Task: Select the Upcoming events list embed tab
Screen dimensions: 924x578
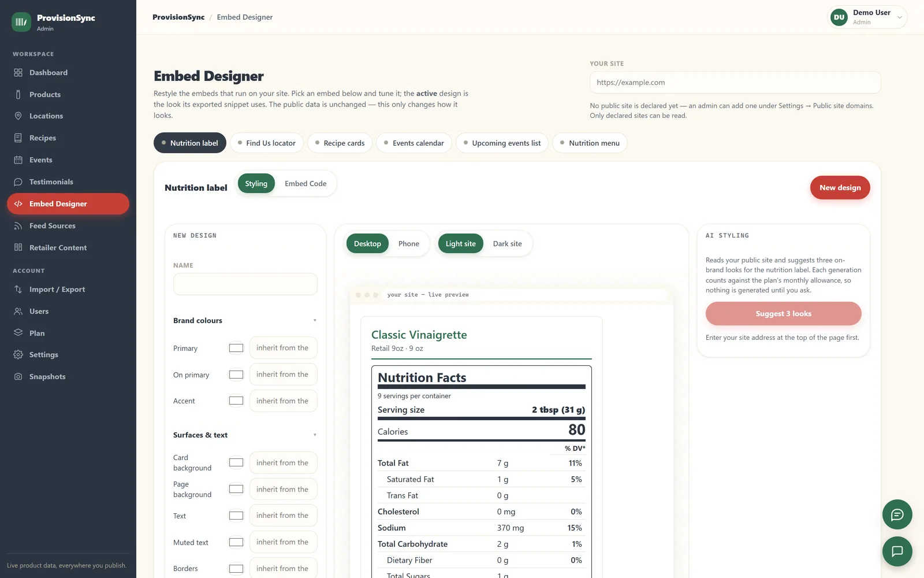Action: click(x=502, y=143)
